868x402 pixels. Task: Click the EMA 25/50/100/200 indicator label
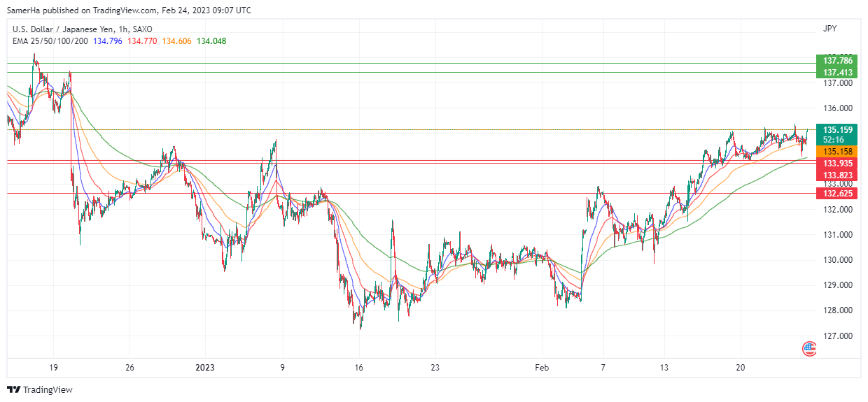click(x=50, y=41)
